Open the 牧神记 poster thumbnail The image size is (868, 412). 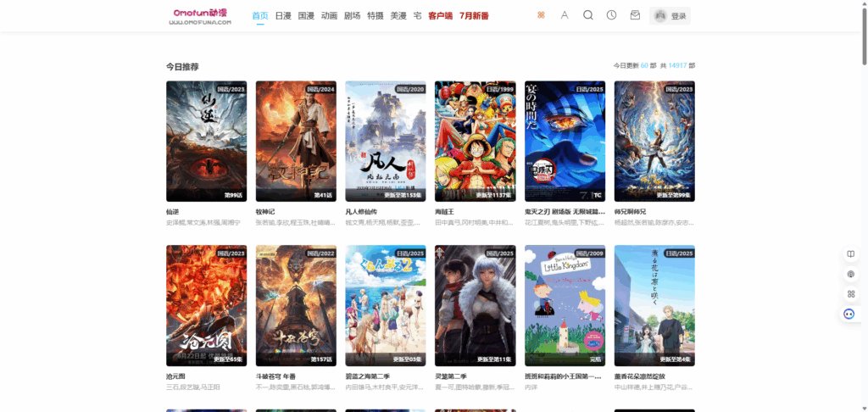click(x=296, y=142)
